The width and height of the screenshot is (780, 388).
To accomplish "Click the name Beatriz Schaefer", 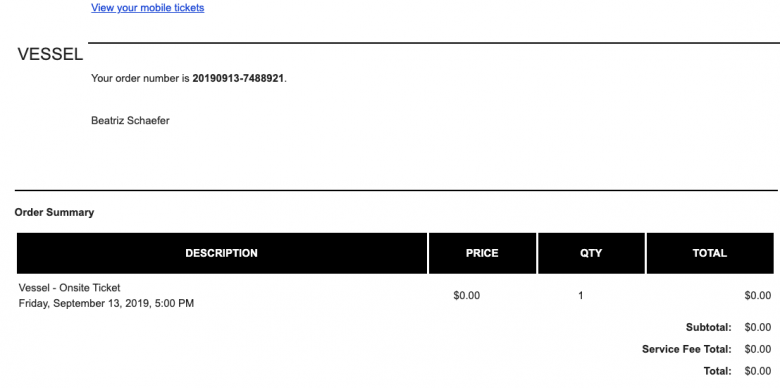I will coord(130,120).
